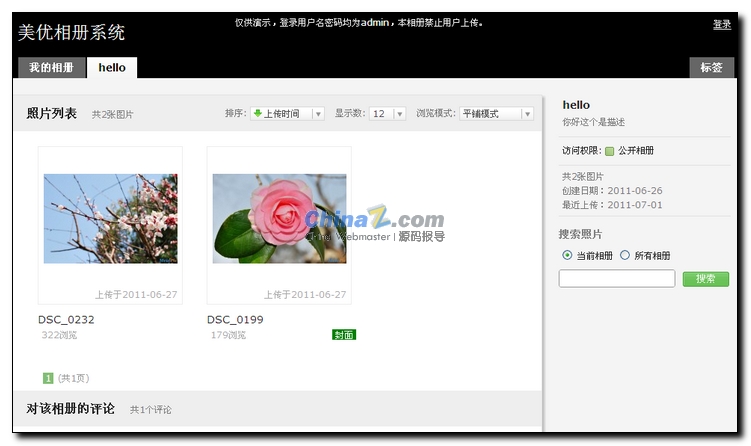
Task: Click the 对该相册的评论 heading
Action: (70, 409)
